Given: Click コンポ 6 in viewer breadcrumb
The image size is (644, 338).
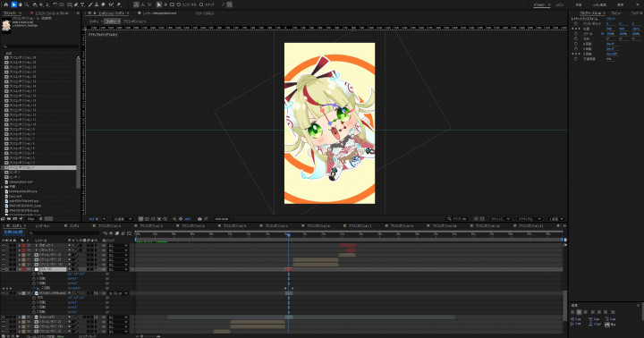Looking at the screenshot, I should 111,21.
